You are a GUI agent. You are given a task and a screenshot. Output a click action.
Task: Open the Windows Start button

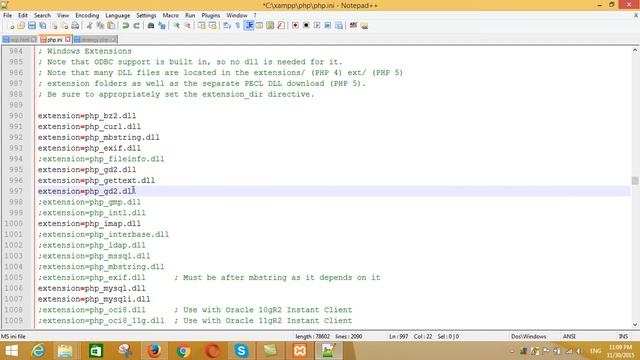point(11,351)
